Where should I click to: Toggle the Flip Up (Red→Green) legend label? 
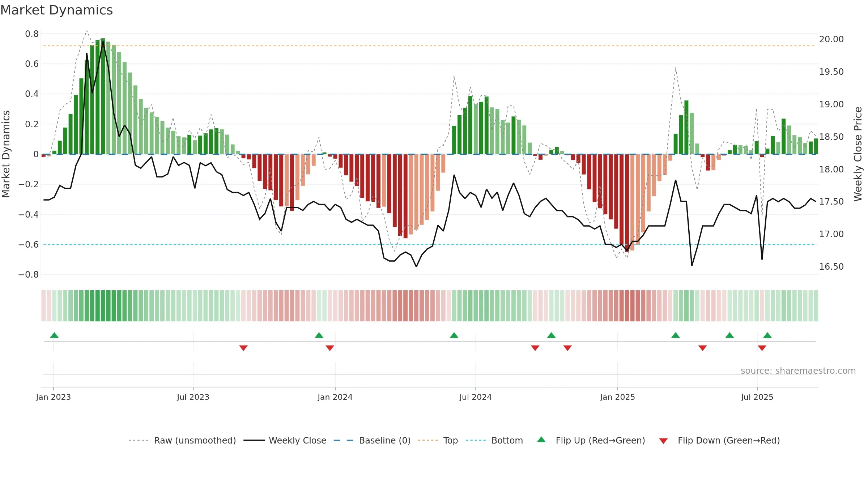(600, 440)
